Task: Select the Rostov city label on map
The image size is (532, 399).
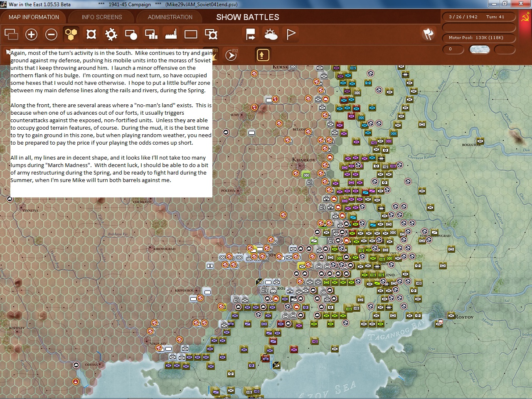Action: pyautogui.click(x=464, y=317)
